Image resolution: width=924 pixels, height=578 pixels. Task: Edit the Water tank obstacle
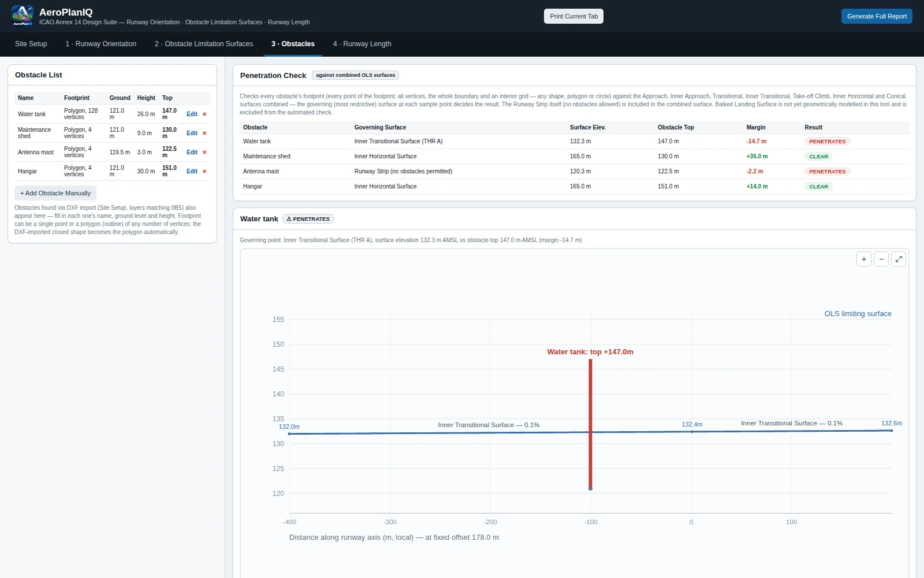(x=192, y=114)
